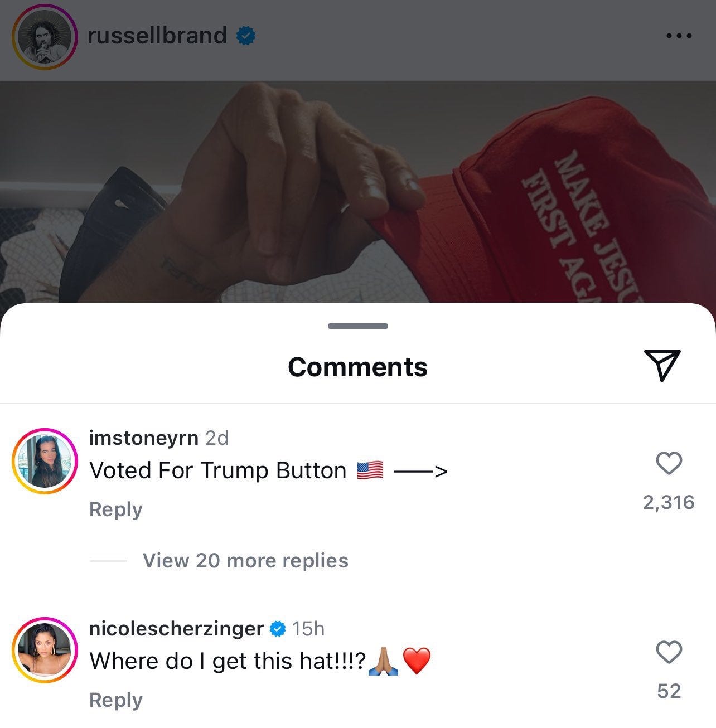The height and width of the screenshot is (728, 716).
Task: Tap the nicolescherzinger username
Action: (x=176, y=629)
